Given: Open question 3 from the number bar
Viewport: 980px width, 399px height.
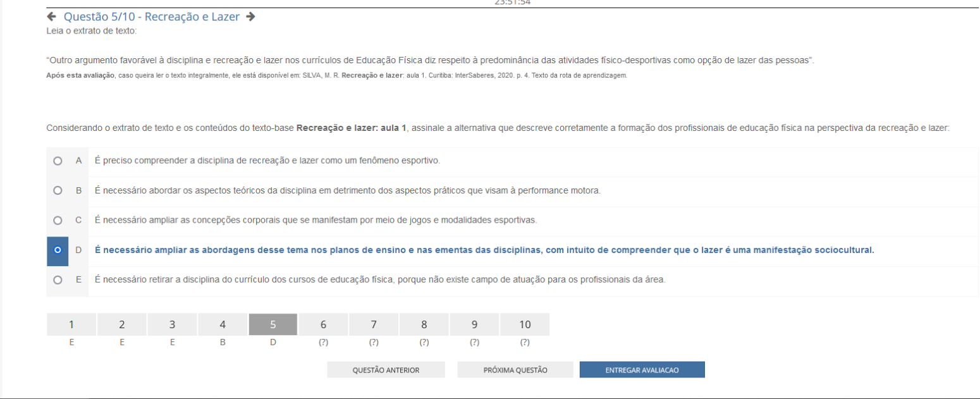Looking at the screenshot, I should click(172, 324).
